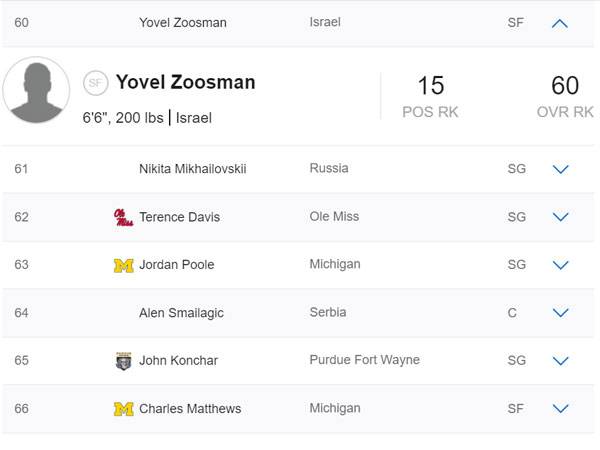Select Alen Smailagic's name
This screenshot has width=600, height=450.
(181, 313)
